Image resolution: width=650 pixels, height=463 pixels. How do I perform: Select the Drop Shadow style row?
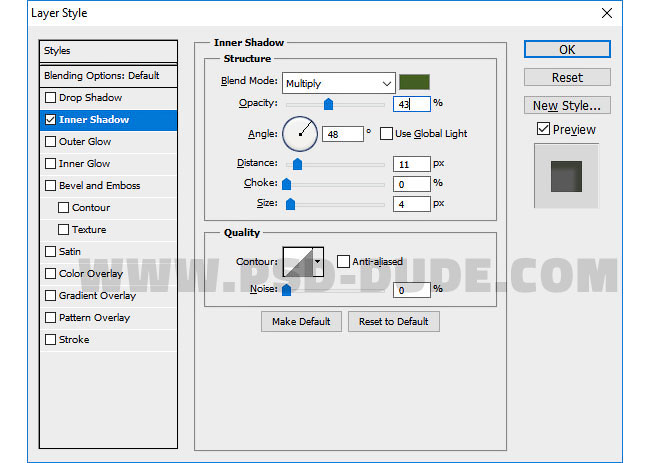pyautogui.click(x=109, y=98)
